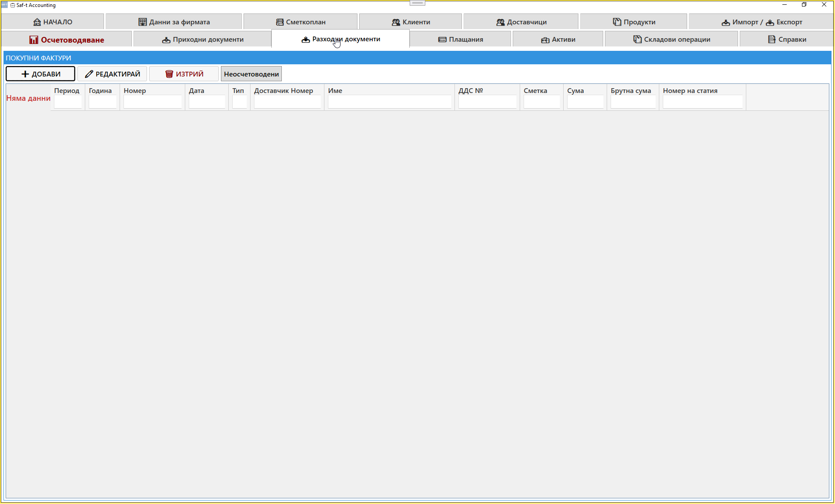Screen dimensions: 835x504
Task: Click the ДДС № filter field
Action: tap(488, 102)
